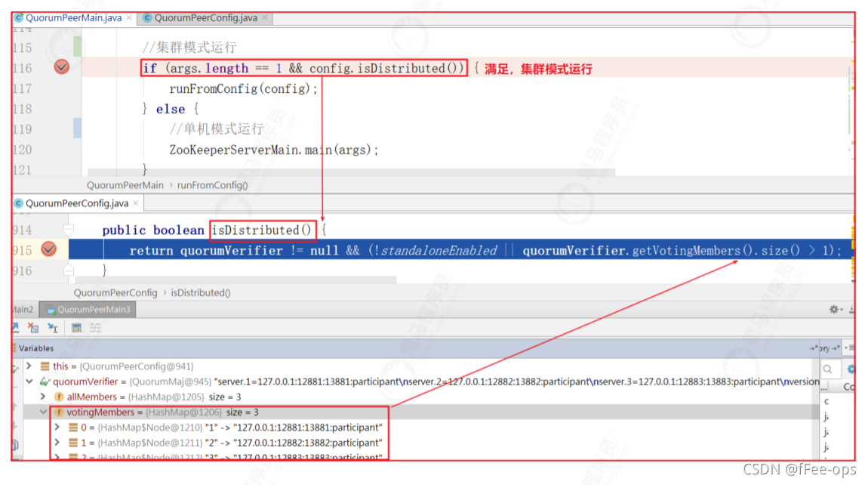Click the field icon beside votingMembers
The width and height of the screenshot is (868, 485).
point(59,412)
